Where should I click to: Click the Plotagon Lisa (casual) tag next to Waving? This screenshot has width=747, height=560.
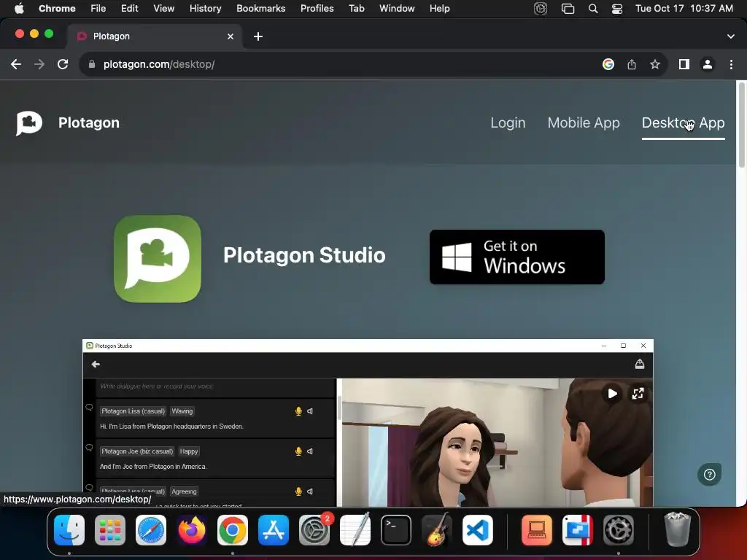[133, 411]
